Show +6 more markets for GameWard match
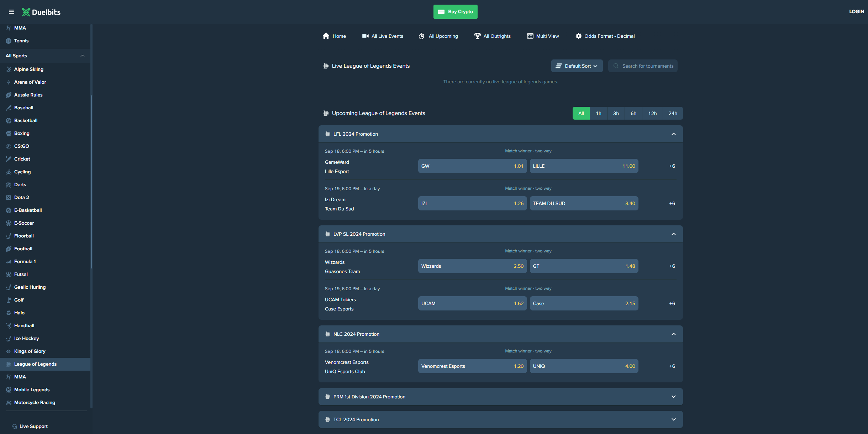 [x=672, y=166]
